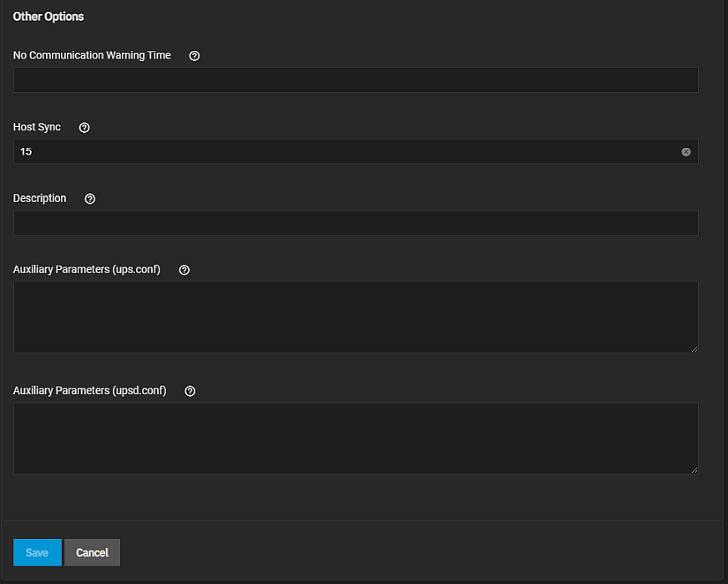View help for Auxiliary Parameters (upsd.conf)

tap(190, 391)
